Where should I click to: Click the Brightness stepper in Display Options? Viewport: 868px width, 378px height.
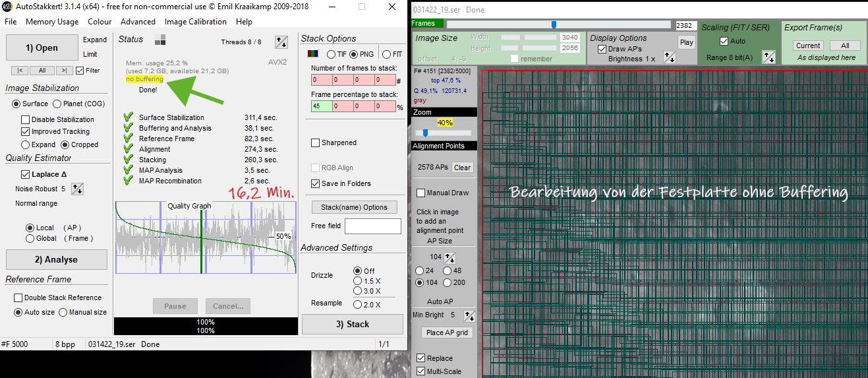coord(670,58)
